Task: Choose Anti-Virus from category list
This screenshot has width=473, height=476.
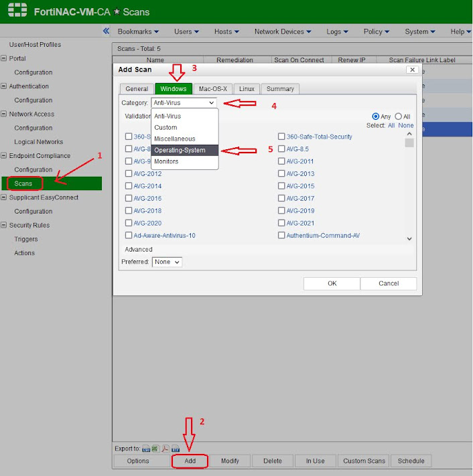Action: pos(185,116)
